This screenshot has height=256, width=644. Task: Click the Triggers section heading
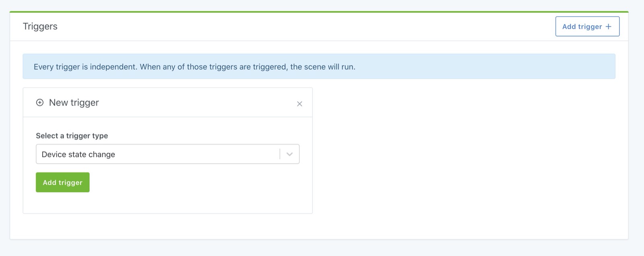pyautogui.click(x=40, y=27)
